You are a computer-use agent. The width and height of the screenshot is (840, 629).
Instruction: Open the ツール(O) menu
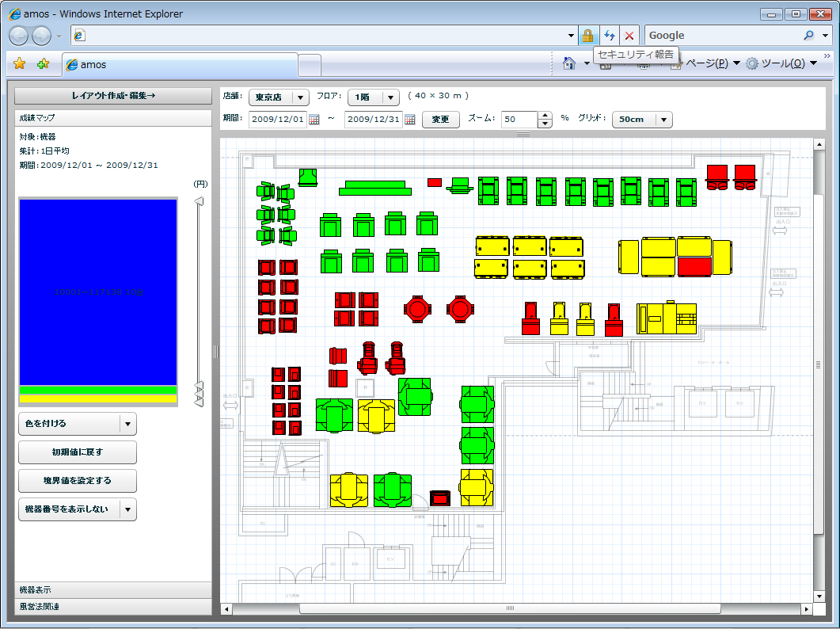(783, 63)
